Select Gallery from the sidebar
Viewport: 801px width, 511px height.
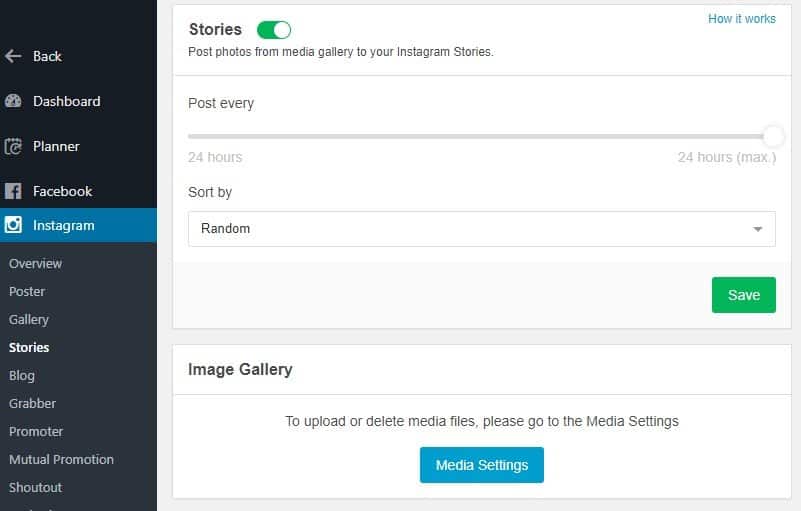pos(29,319)
